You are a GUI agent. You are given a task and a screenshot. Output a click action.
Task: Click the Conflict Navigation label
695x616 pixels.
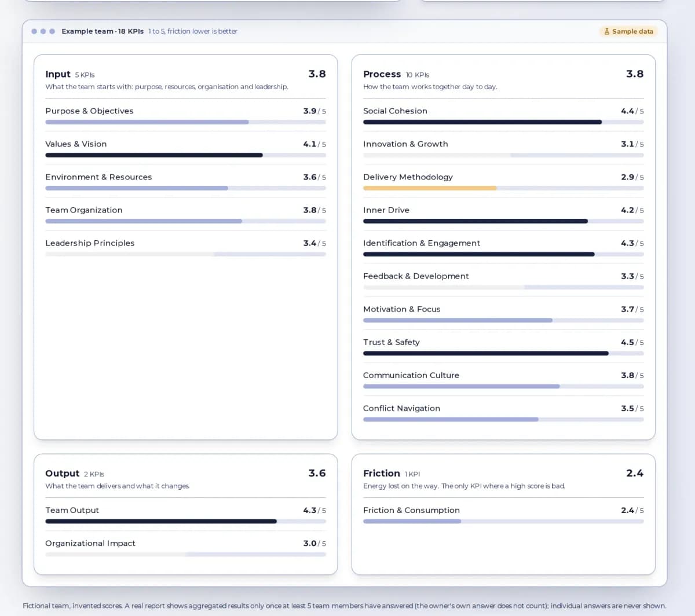[x=401, y=408]
